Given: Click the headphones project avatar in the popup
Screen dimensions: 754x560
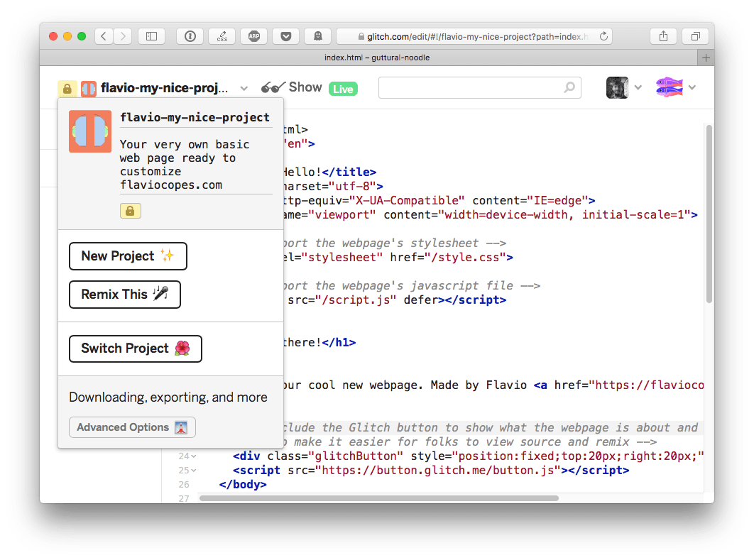Looking at the screenshot, I should 89,131.
